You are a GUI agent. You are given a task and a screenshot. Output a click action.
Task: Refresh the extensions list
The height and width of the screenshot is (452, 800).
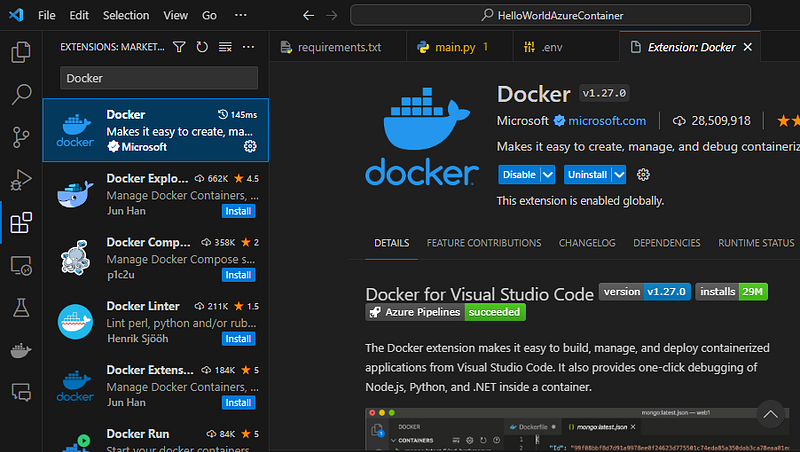202,47
